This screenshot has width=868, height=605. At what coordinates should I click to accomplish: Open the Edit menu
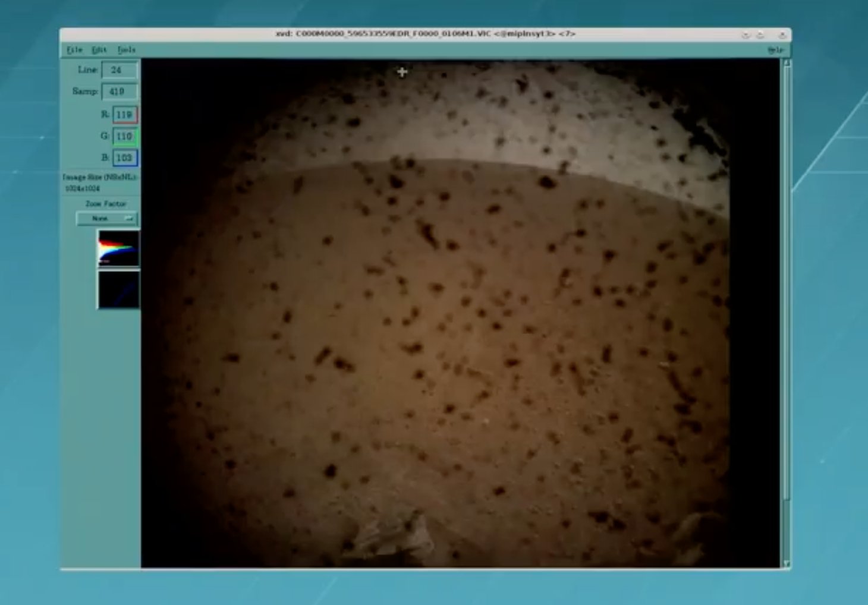[99, 50]
